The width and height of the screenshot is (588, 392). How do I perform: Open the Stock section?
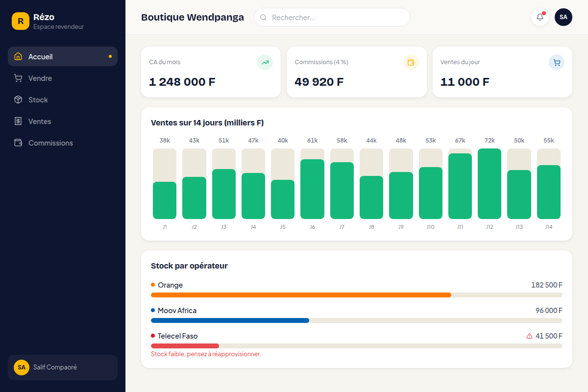pos(63,99)
